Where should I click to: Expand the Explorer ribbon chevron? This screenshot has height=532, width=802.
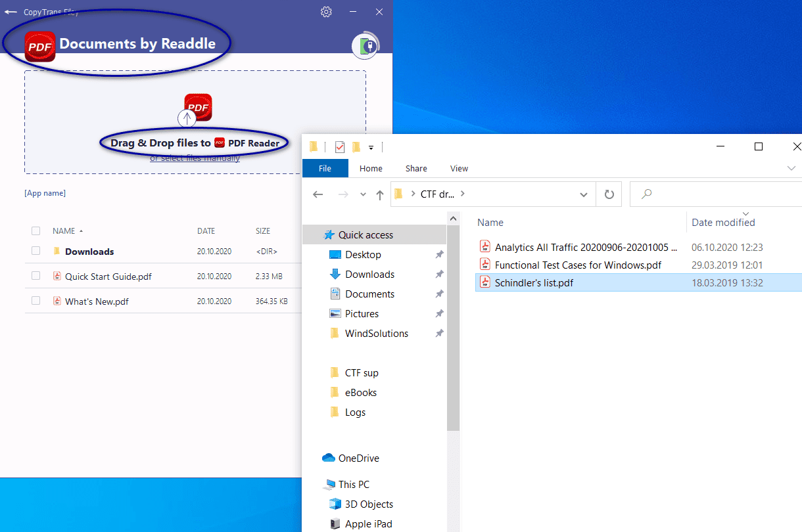pos(791,169)
